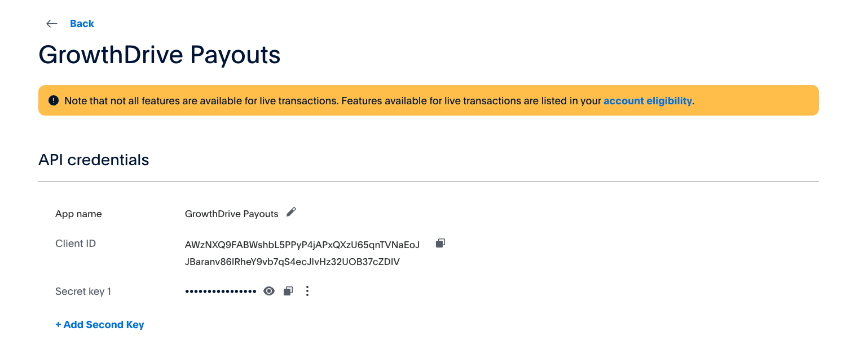Image resolution: width=868 pixels, height=349 pixels.
Task: Click the masked secret key dots
Action: click(x=221, y=291)
